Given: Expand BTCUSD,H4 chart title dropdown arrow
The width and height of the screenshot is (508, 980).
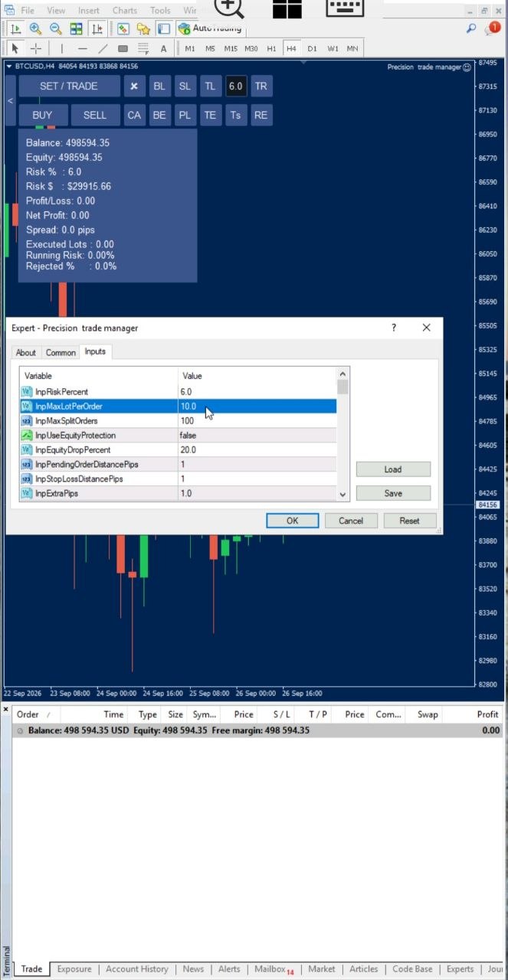Looking at the screenshot, I should [9, 67].
